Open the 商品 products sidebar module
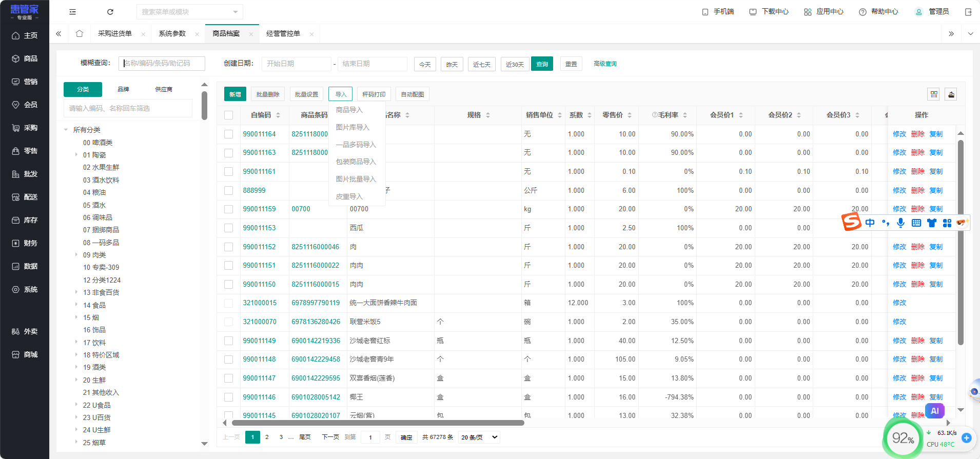Image resolution: width=980 pixels, height=459 pixels. point(25,58)
